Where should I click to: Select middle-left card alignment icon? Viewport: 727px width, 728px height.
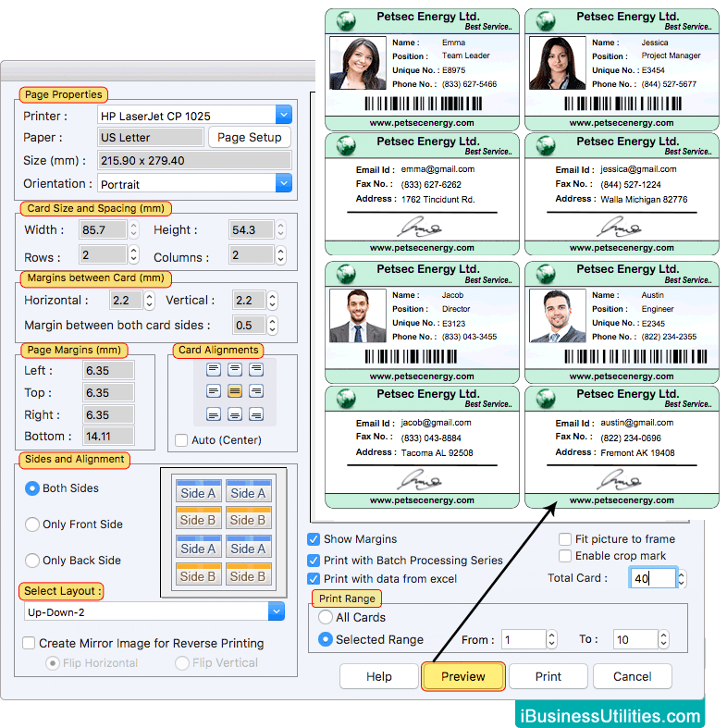pos(214,391)
